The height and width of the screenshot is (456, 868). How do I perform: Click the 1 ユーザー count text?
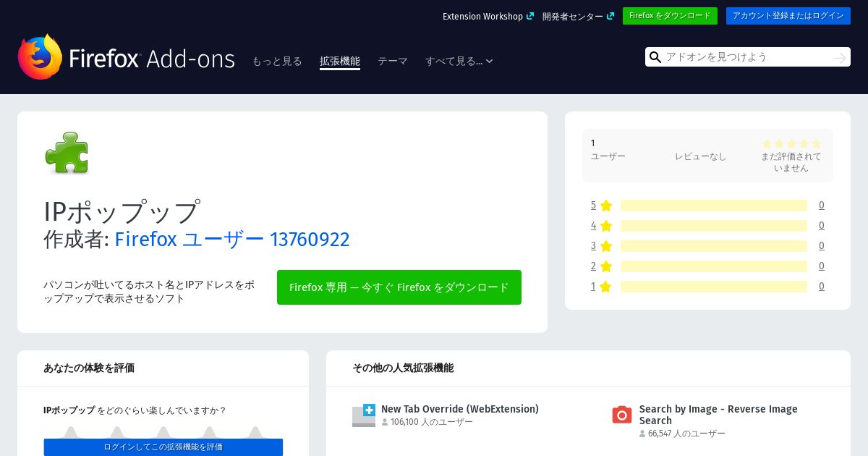pos(608,150)
